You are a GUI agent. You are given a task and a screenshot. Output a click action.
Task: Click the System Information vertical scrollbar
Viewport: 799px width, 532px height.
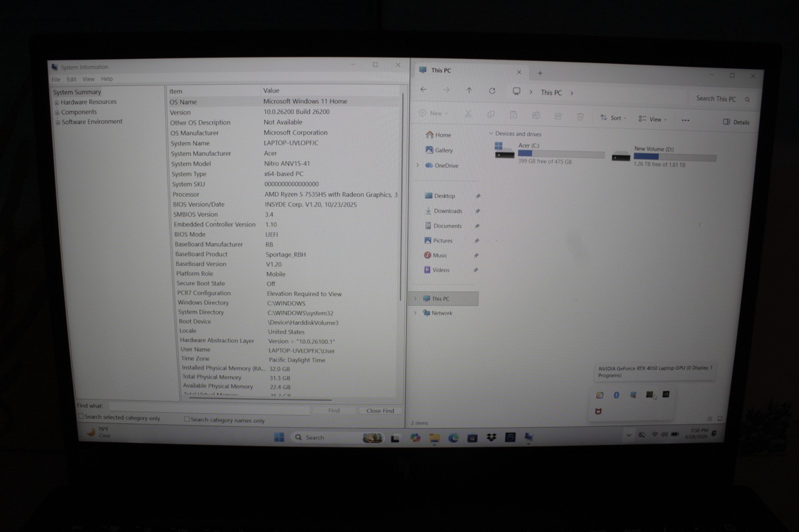pyautogui.click(x=401, y=197)
